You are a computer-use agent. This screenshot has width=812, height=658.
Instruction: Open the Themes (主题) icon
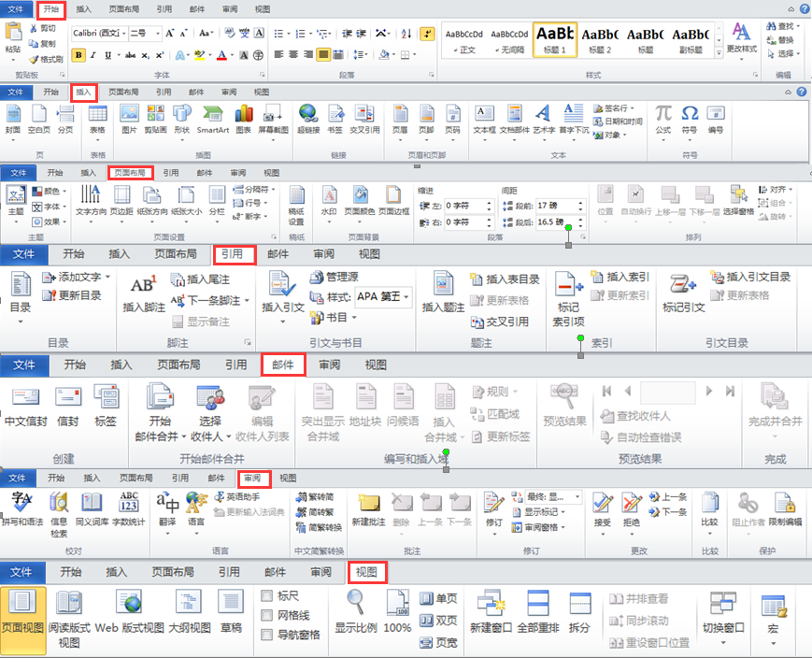click(x=16, y=194)
